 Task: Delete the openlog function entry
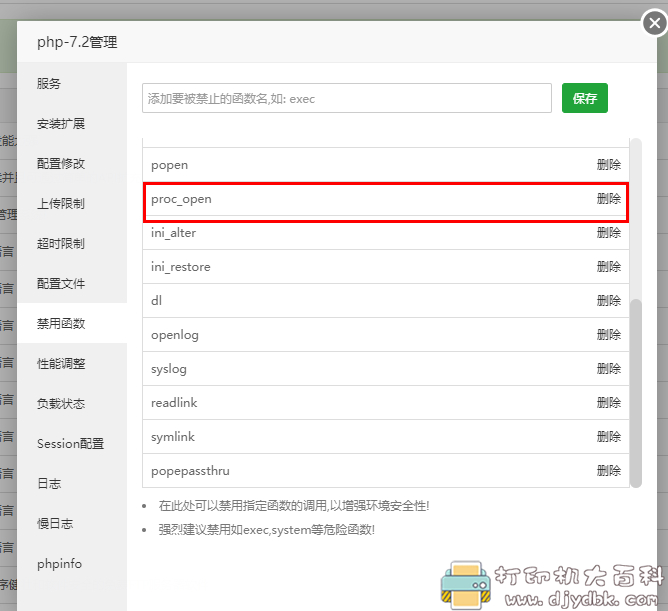pos(608,335)
